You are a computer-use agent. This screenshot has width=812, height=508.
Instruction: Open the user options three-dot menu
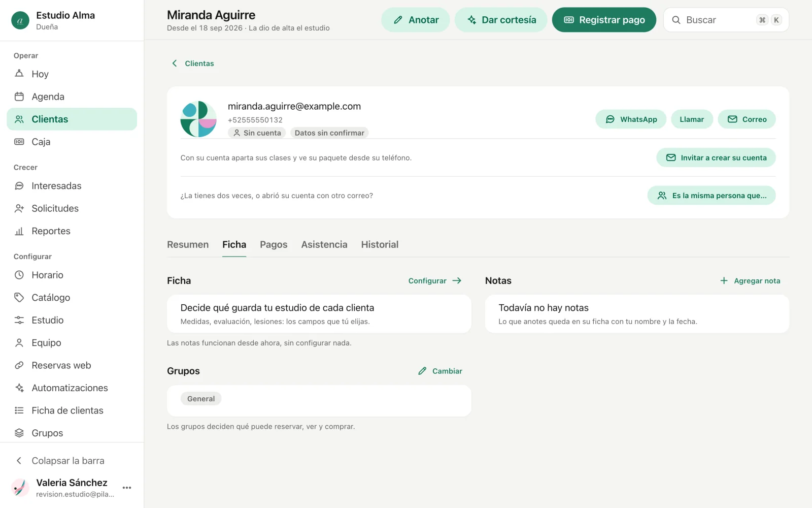[127, 488]
